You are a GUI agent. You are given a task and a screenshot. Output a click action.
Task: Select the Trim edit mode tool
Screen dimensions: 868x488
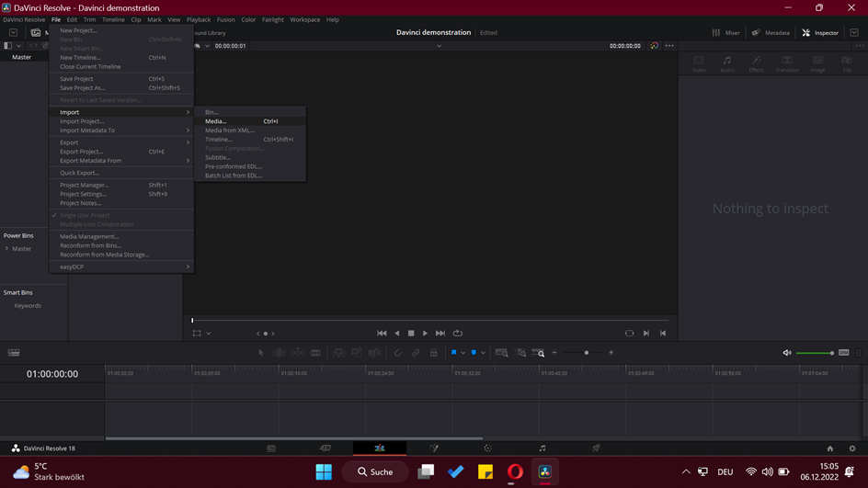tap(279, 353)
